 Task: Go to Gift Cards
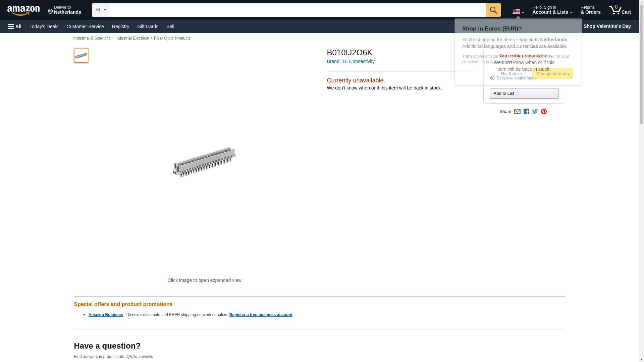point(148,26)
